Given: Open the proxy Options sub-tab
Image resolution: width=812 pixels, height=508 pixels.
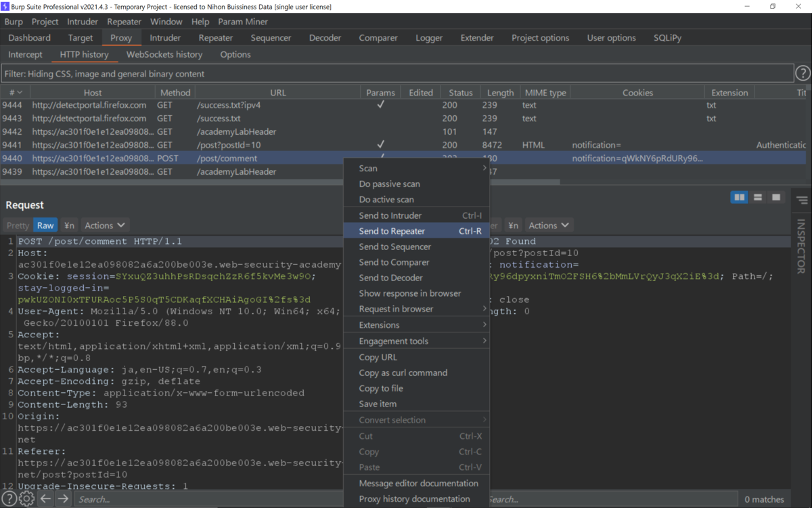Looking at the screenshot, I should [x=235, y=54].
